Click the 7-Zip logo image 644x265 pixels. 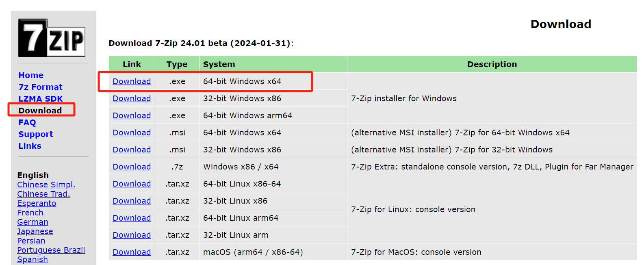52,38
